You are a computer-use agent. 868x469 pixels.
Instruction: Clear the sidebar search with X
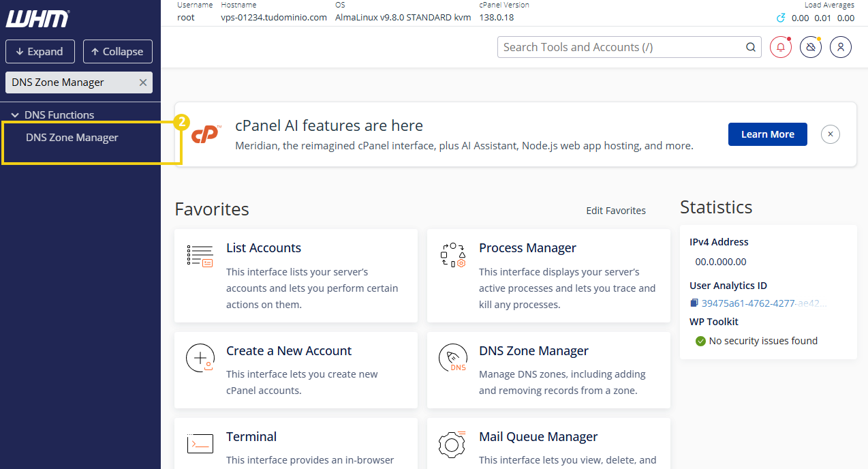pyautogui.click(x=143, y=82)
